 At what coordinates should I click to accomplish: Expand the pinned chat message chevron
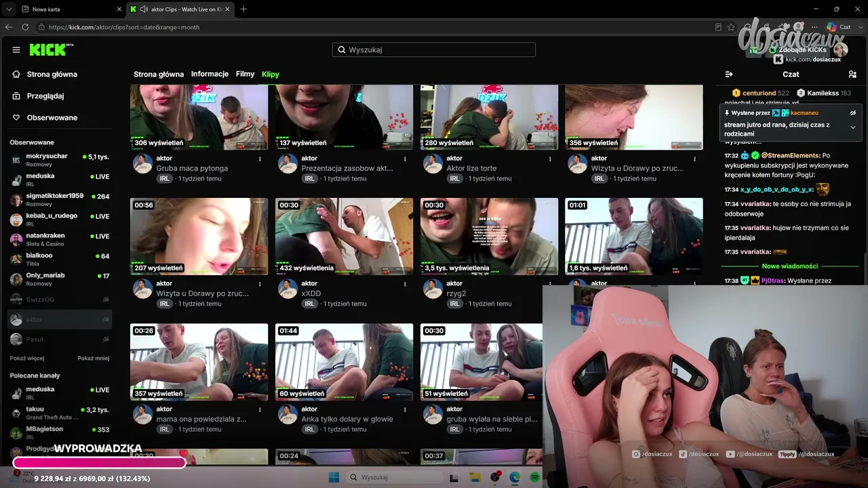(x=853, y=127)
